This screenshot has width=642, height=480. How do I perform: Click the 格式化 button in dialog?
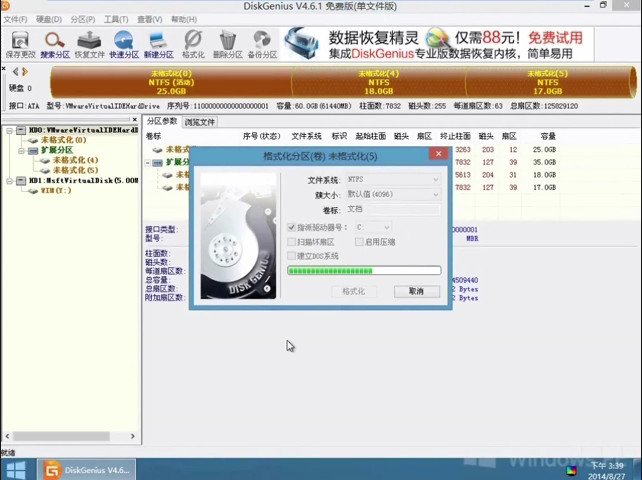pos(353,291)
